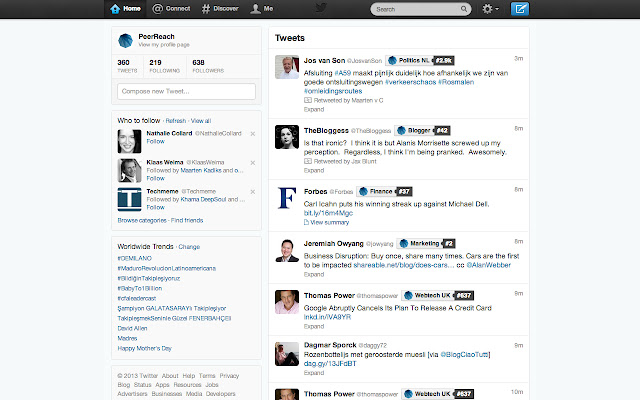The height and width of the screenshot is (400, 640).
Task: Click the Marketing PeerReach badge
Action: click(x=426, y=244)
